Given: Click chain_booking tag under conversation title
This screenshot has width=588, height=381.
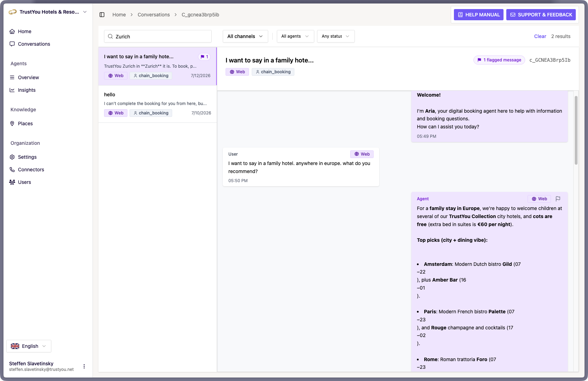Looking at the screenshot, I should [x=273, y=72].
